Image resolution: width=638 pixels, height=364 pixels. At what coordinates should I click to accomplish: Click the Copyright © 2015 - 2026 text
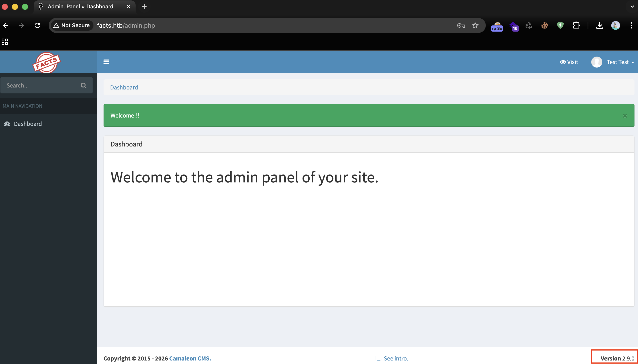click(x=136, y=358)
